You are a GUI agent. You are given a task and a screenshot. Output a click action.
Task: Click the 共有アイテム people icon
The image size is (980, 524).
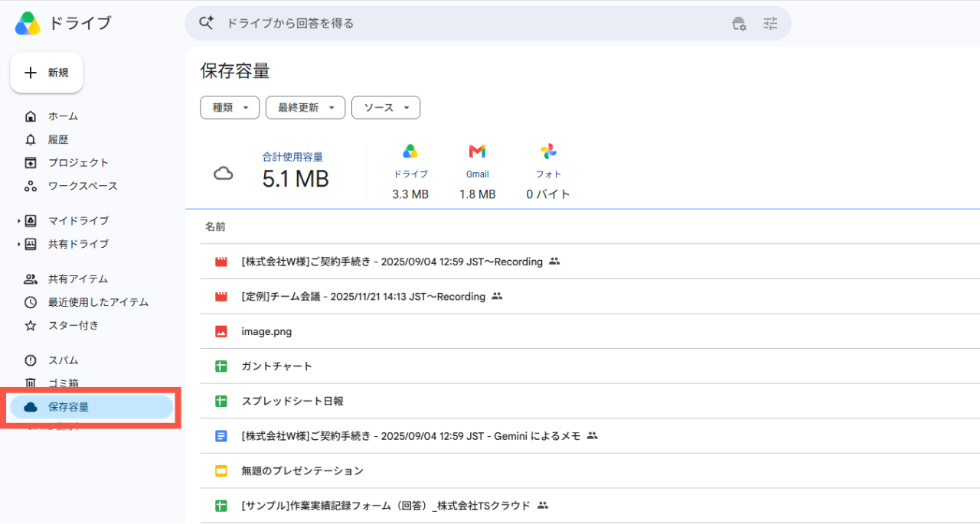tap(31, 279)
